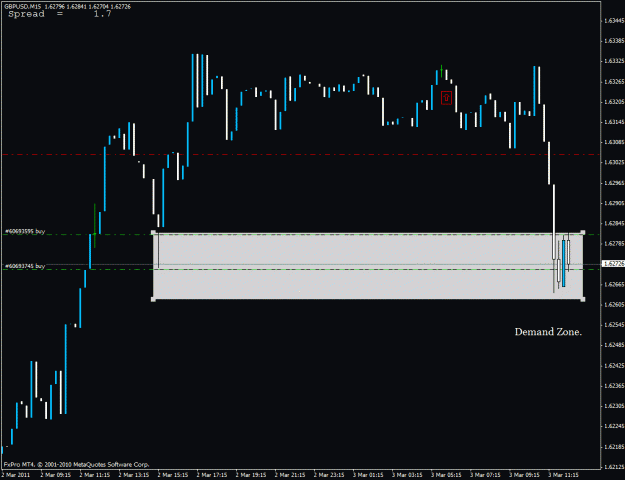Viewport: 625px width, 480px height.
Task: Click the '2 Mar 17:15' time label
Action: [x=212, y=475]
